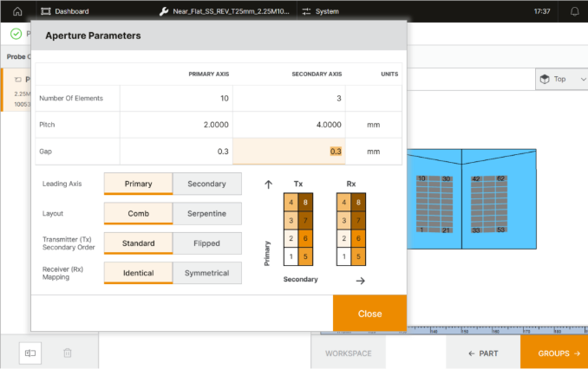This screenshot has width=588, height=369.
Task: Click the 3D cube view icon
Action: click(x=544, y=79)
